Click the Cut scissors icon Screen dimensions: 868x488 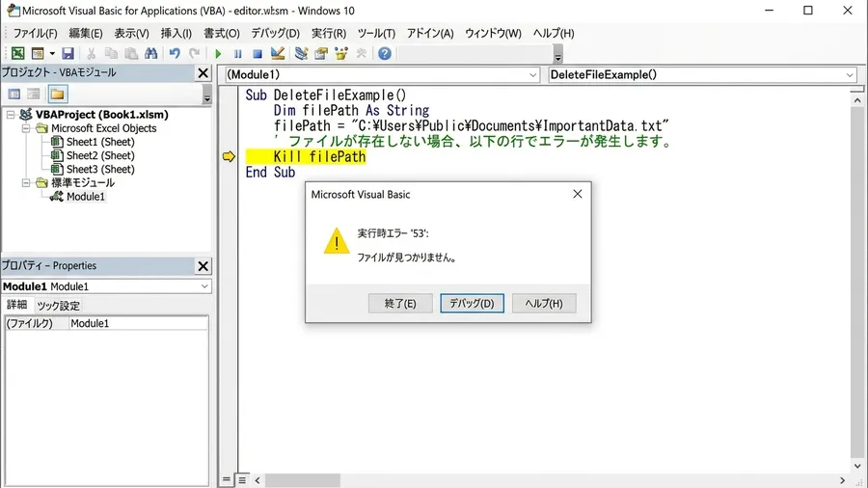coord(92,53)
